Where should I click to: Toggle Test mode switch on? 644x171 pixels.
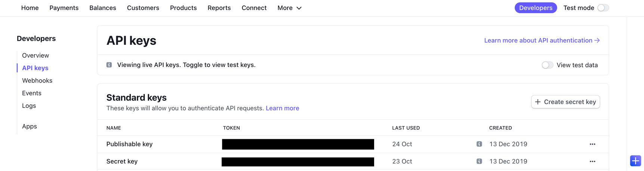coord(603,8)
